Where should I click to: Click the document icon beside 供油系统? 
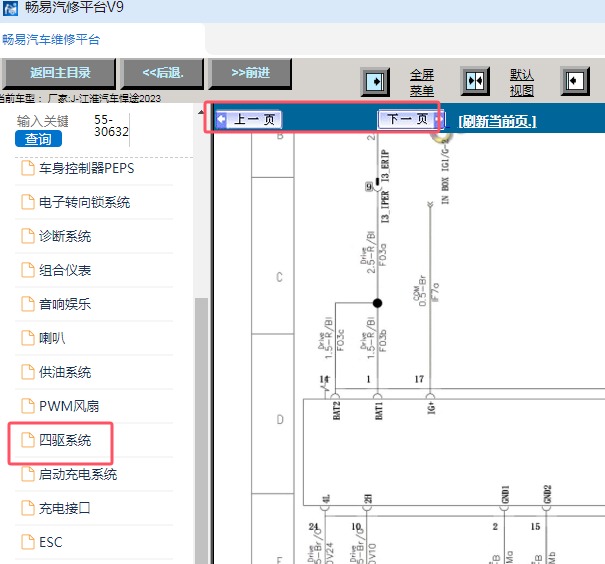coord(28,372)
